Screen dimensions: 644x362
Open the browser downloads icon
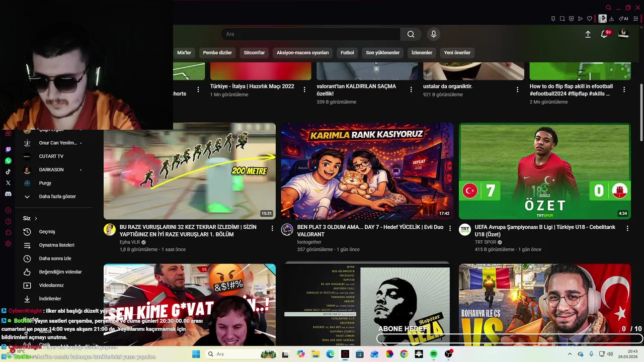coord(611,19)
